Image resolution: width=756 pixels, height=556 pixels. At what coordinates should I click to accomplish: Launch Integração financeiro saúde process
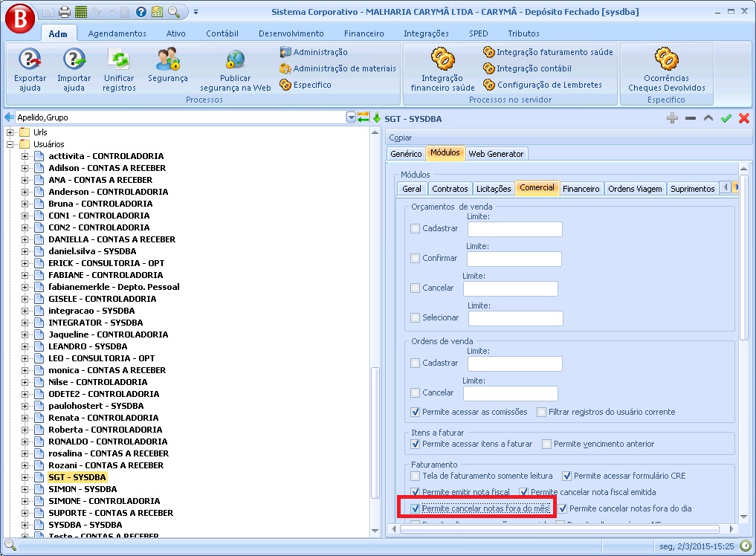(x=442, y=58)
